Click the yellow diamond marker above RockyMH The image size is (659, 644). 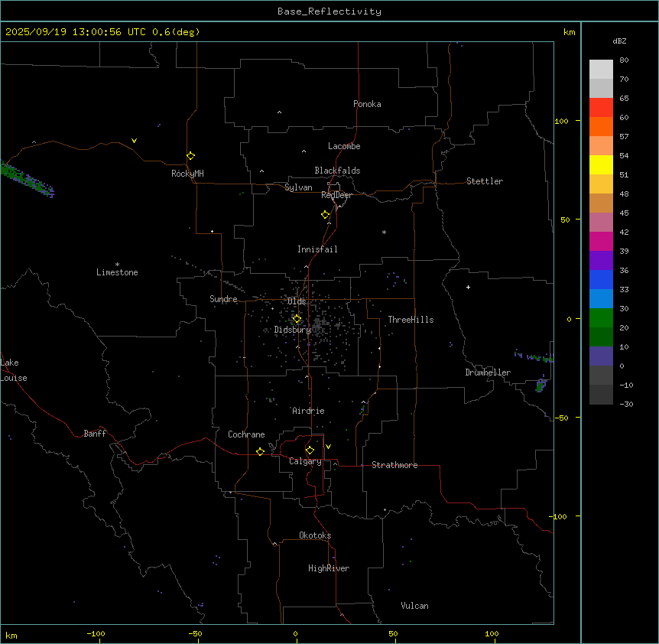(x=190, y=155)
